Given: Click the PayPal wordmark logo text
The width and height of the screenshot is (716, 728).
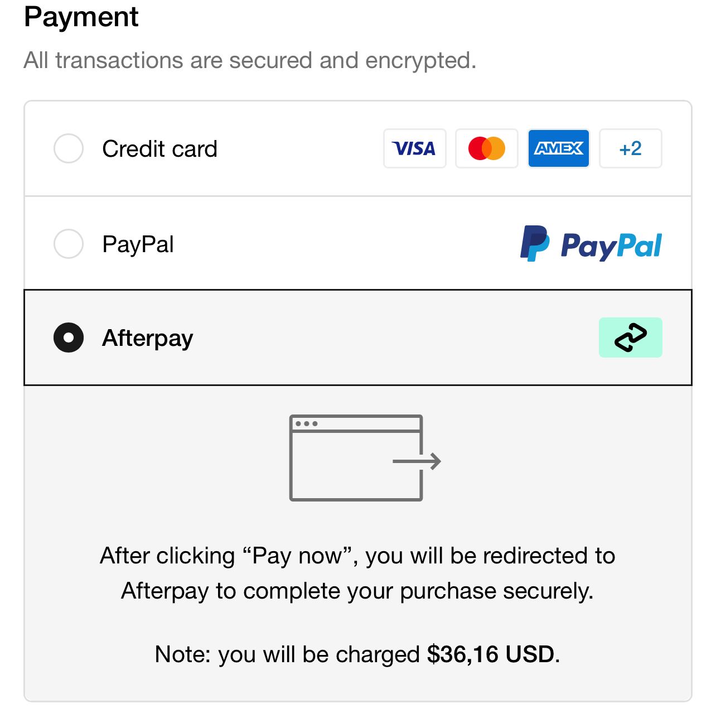Looking at the screenshot, I should 611,245.
